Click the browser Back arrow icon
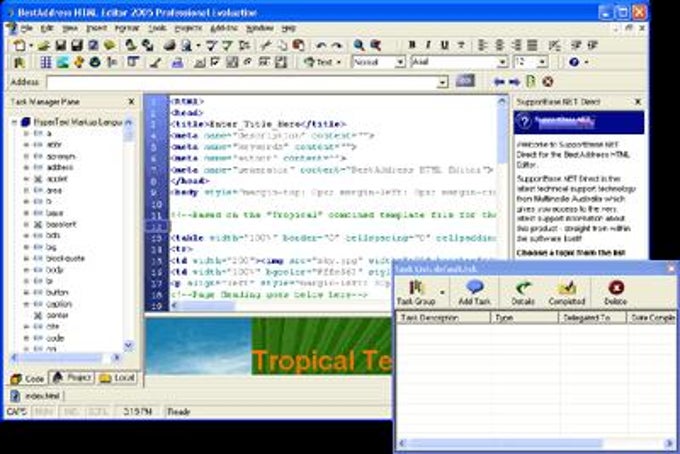Image resolution: width=680 pixels, height=454 pixels. point(500,82)
